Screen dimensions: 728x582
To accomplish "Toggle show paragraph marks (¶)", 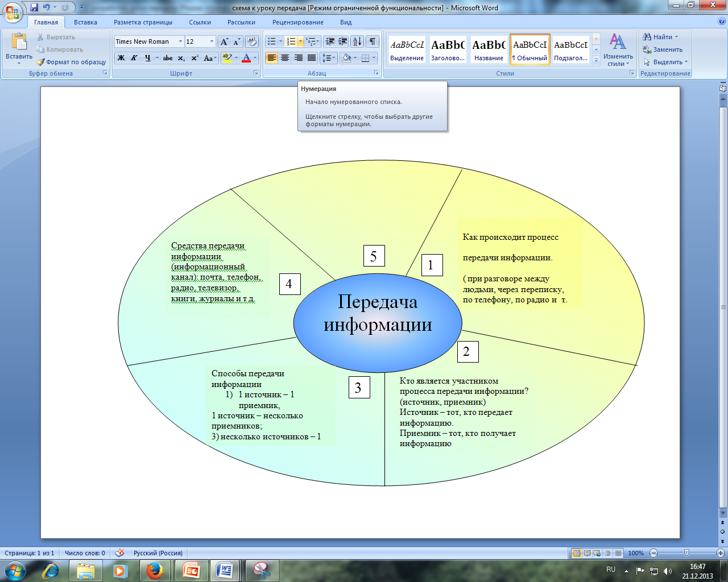I will coord(373,41).
